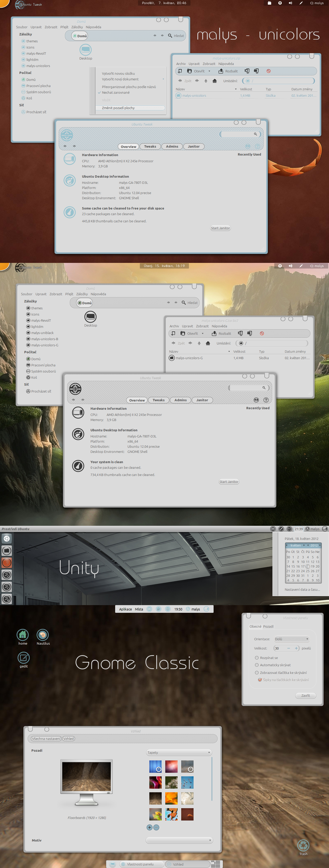Viewport: 329px width, 868px height.
Task: Open Motiv dropdown in Vzhled window
Action: click(179, 840)
